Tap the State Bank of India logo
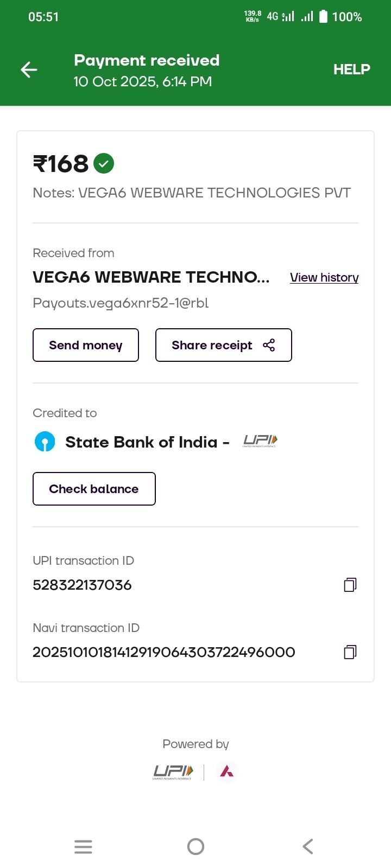Screen dimensions: 391x868 (x=45, y=442)
